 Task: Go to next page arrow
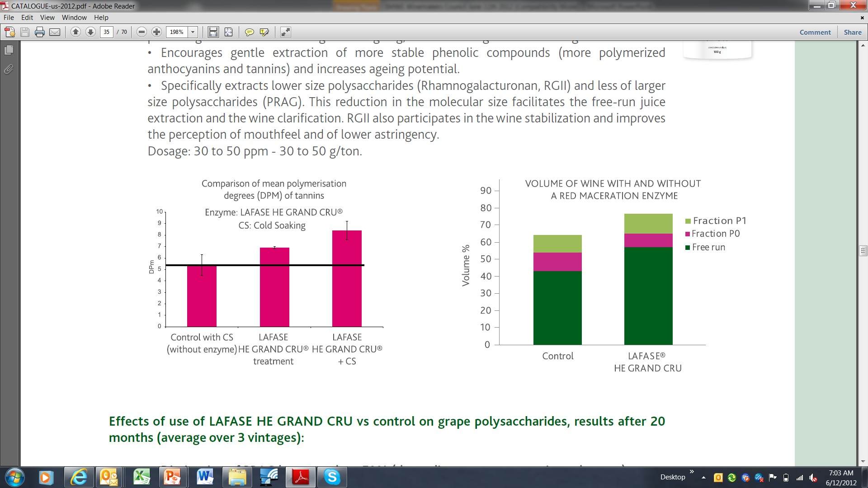(x=90, y=32)
